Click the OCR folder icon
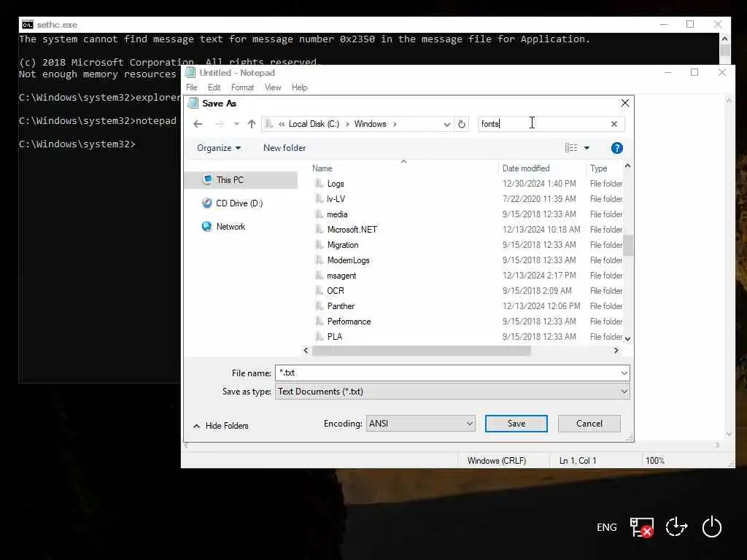 [320, 290]
